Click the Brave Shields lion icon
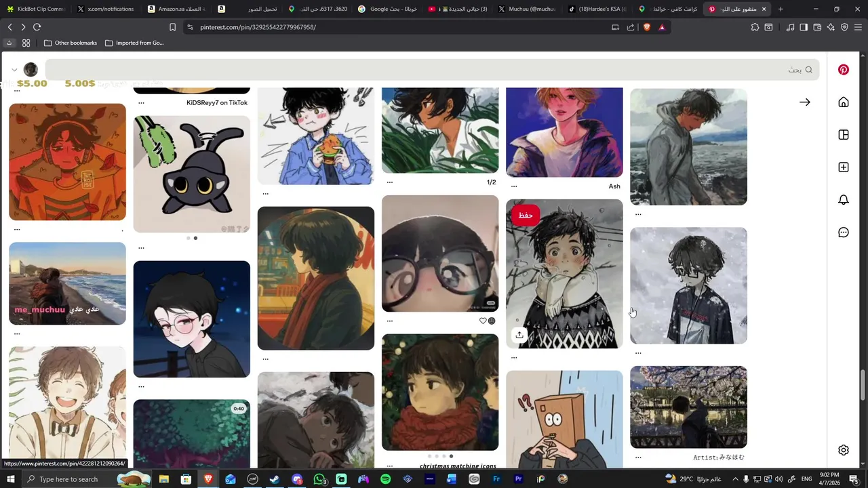 point(647,27)
